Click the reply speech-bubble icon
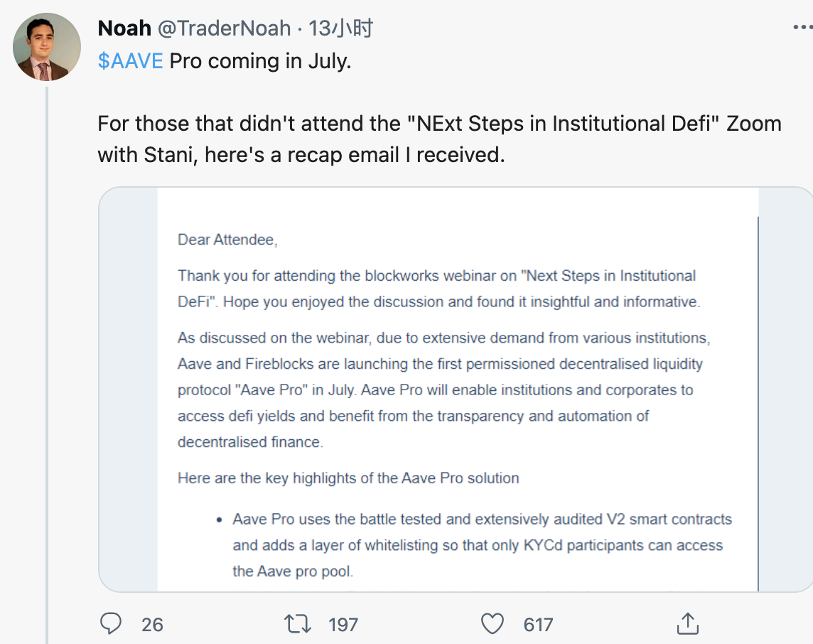 point(111,623)
